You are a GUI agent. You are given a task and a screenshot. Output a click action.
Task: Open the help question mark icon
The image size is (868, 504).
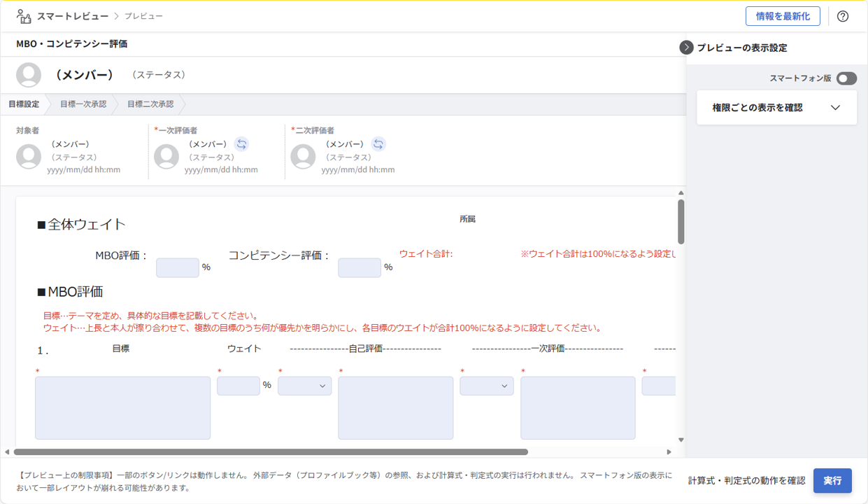pyautogui.click(x=842, y=16)
